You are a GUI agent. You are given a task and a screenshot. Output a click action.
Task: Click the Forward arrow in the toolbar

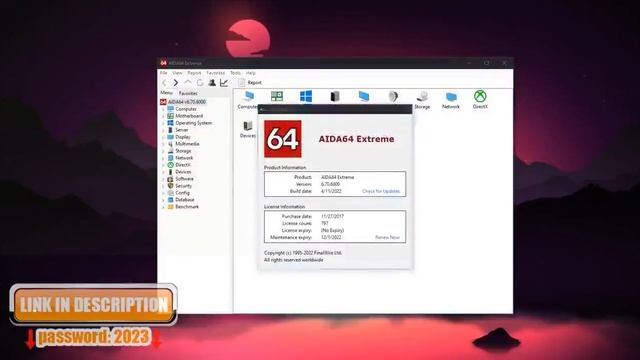pyautogui.click(x=176, y=82)
